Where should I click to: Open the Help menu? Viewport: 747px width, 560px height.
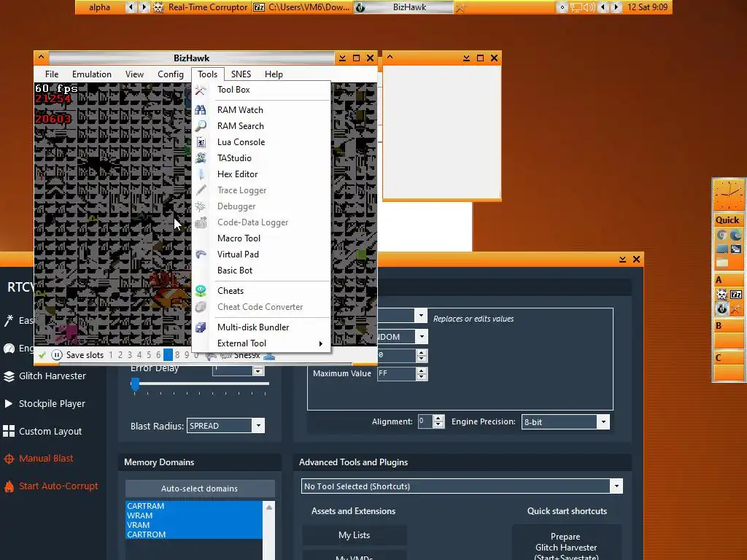tap(274, 74)
